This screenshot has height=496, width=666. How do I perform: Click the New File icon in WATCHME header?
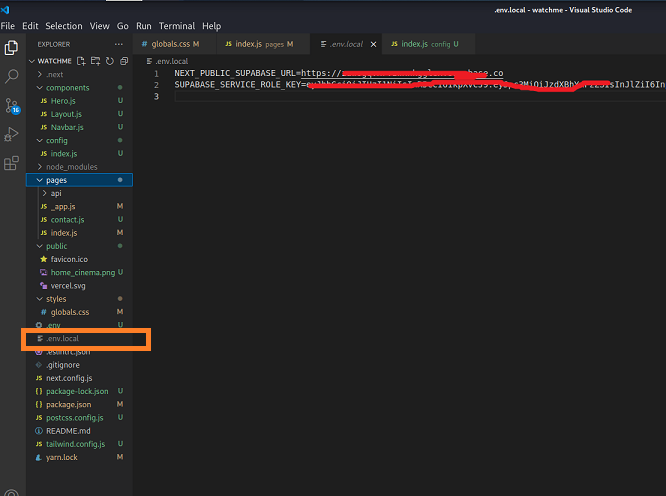click(x=81, y=61)
